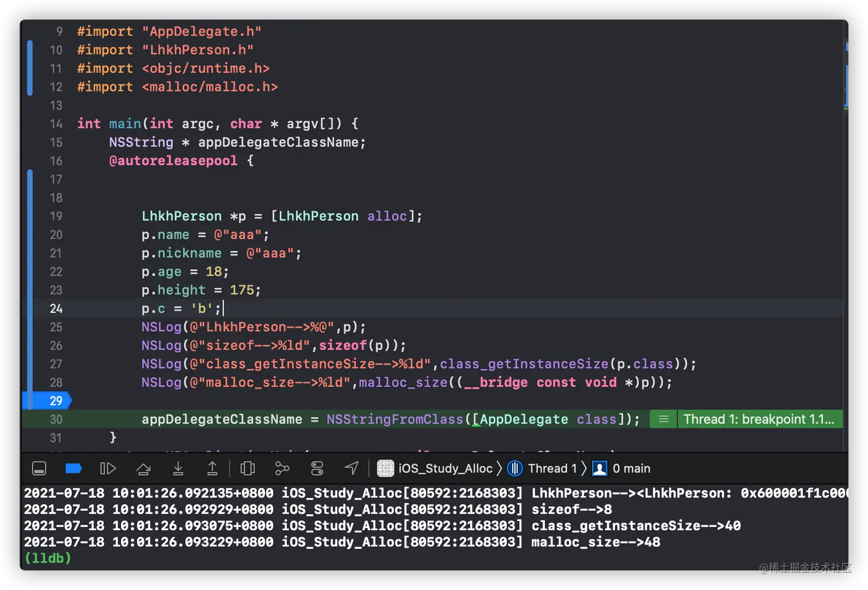Click the 'sizeof' keyword on line 26
The width and height of the screenshot is (868, 590).
click(343, 346)
